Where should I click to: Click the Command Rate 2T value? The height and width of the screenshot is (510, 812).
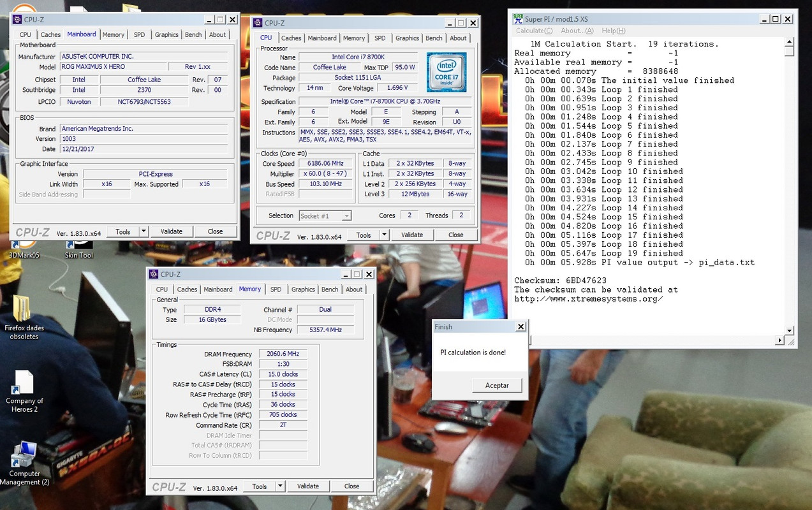[x=283, y=425]
